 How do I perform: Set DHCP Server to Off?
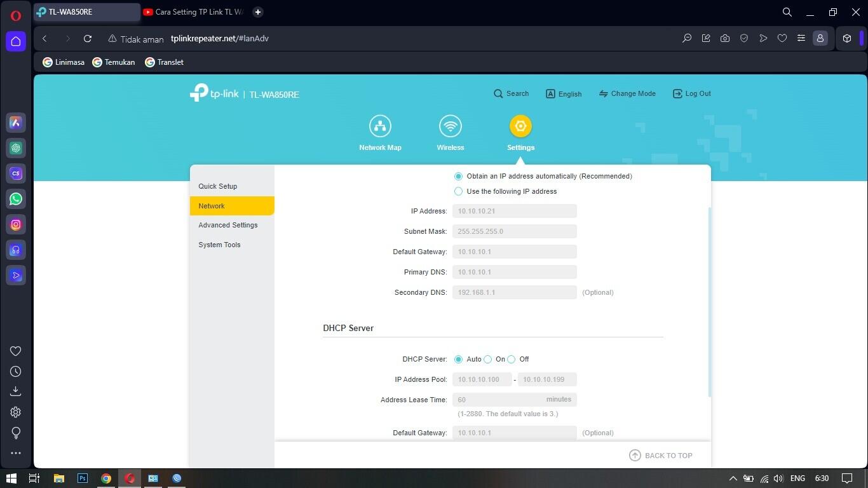coord(511,359)
